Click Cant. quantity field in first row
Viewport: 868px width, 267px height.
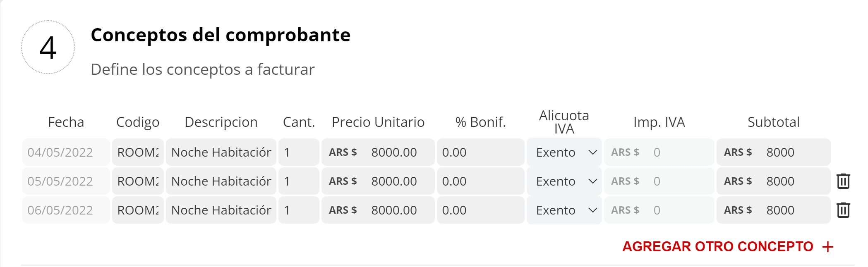(x=298, y=152)
